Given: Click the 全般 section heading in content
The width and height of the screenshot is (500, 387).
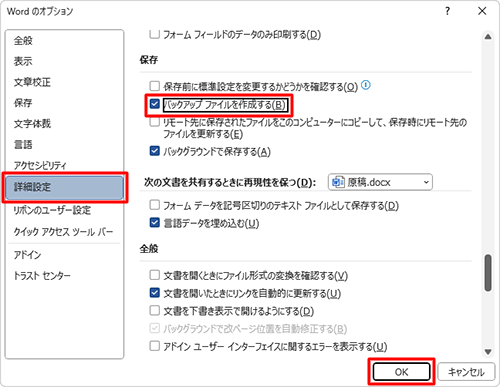Looking at the screenshot, I should 149,249.
